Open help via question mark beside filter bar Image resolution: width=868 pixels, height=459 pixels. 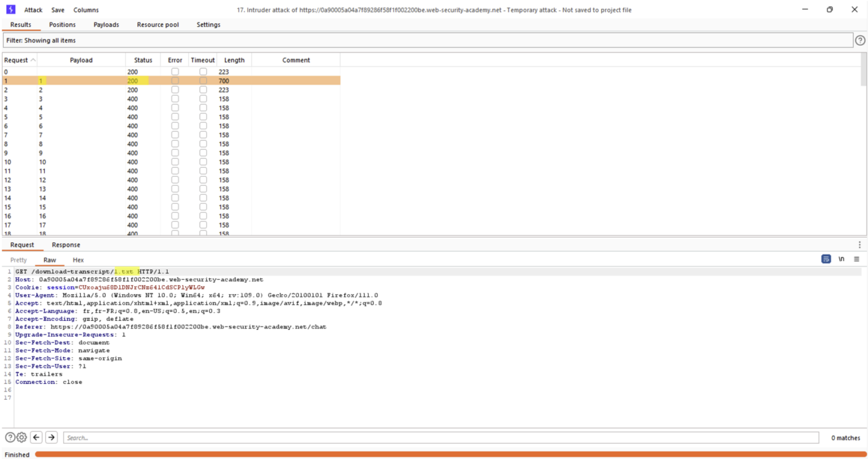click(860, 40)
